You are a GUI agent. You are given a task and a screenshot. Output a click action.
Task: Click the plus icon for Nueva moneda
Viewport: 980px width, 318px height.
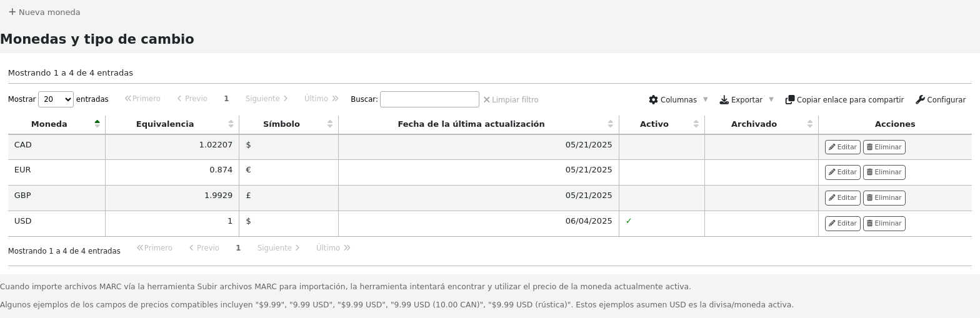click(12, 12)
